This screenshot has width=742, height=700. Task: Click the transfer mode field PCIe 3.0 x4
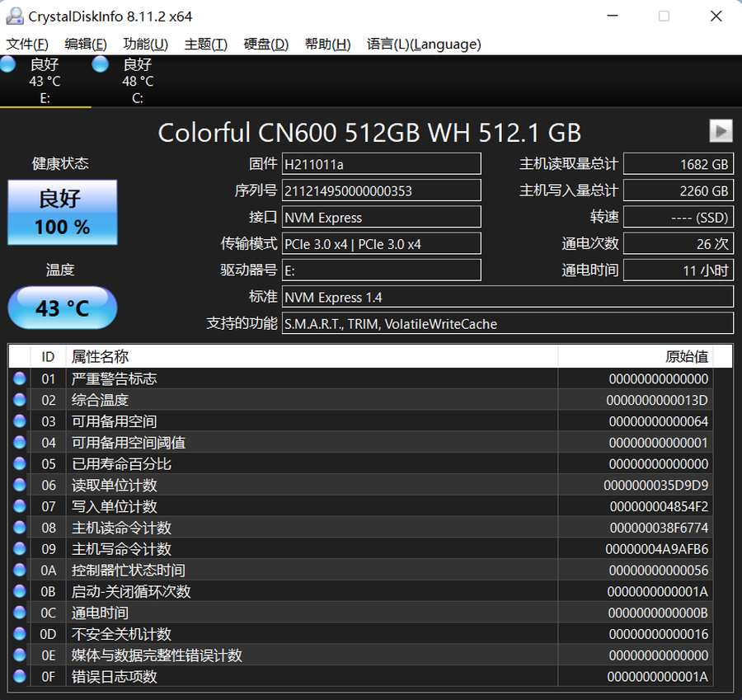[382, 244]
